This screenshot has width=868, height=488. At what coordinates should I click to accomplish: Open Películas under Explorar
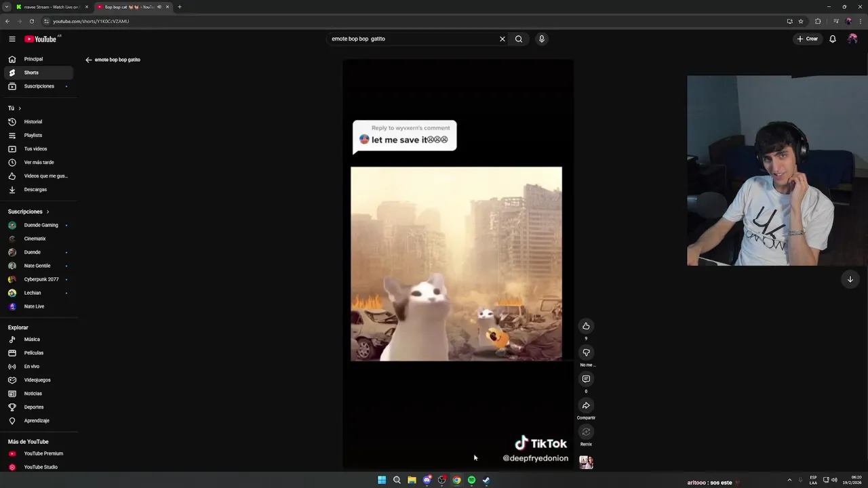click(39, 353)
